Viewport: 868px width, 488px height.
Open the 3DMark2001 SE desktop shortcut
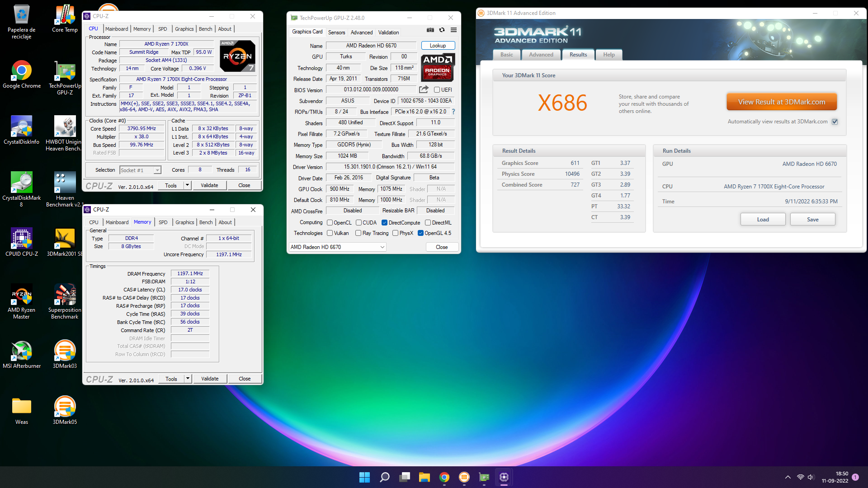click(65, 243)
